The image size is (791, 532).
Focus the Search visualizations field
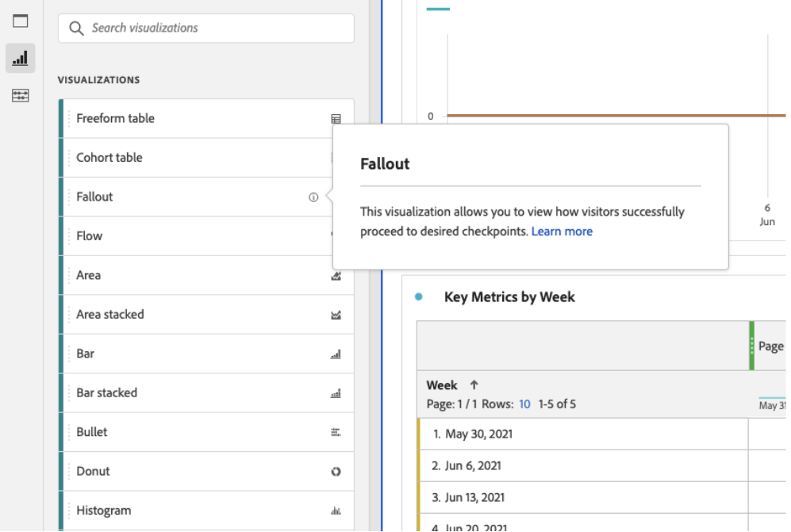206,28
